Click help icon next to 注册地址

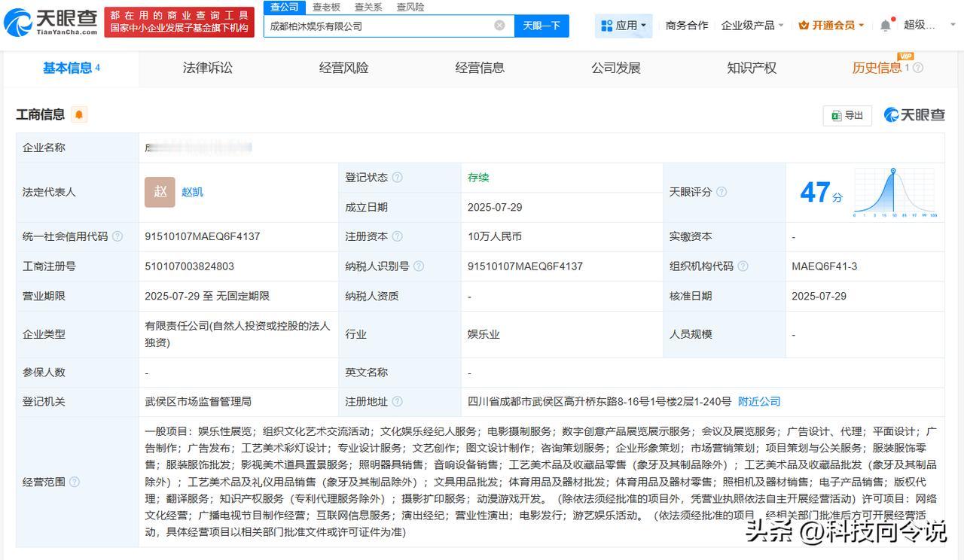point(397,402)
